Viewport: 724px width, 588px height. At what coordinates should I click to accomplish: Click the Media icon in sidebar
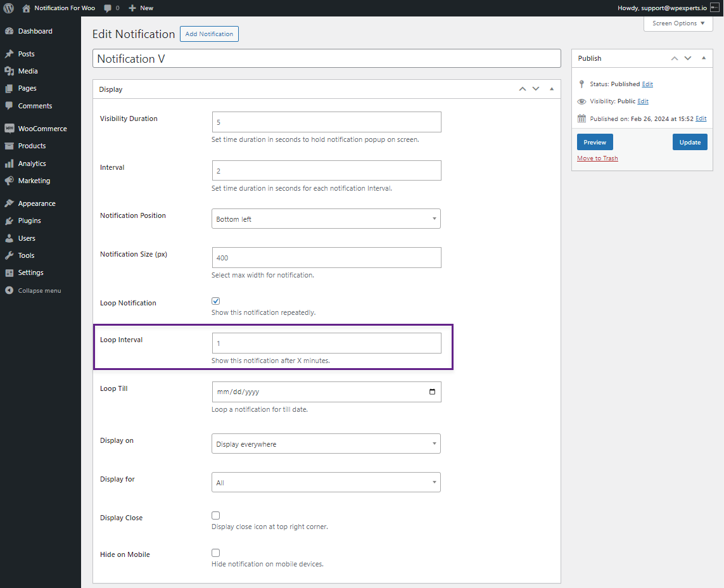coord(10,71)
